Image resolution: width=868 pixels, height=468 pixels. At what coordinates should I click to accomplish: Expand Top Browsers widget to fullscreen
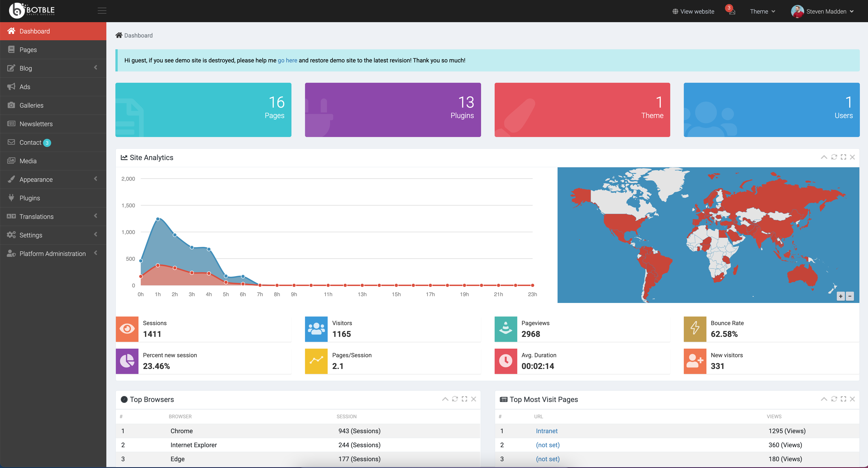464,399
